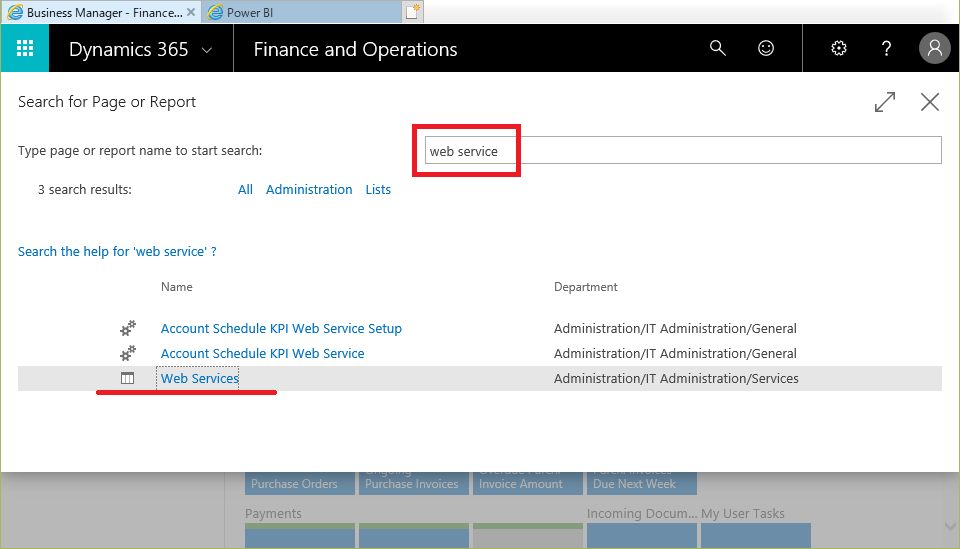Click the gear icon beside Account Schedule KPI Web Service Setup
The image size is (960, 549).
[x=127, y=329]
